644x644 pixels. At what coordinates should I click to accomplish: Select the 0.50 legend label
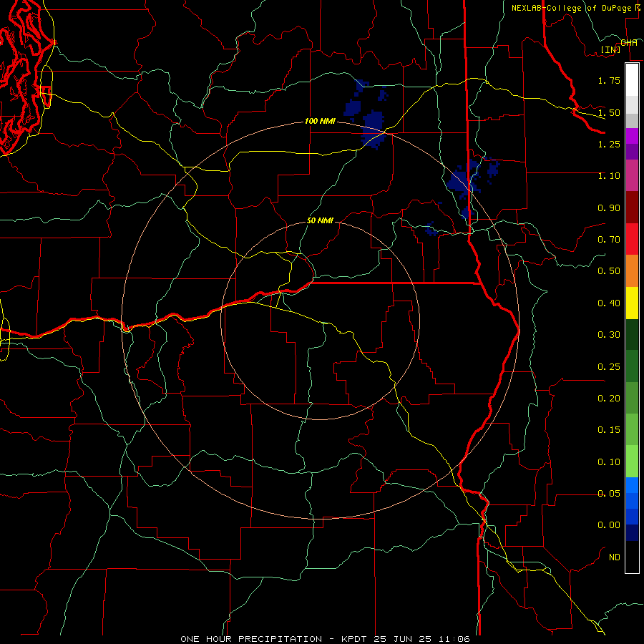(609, 271)
